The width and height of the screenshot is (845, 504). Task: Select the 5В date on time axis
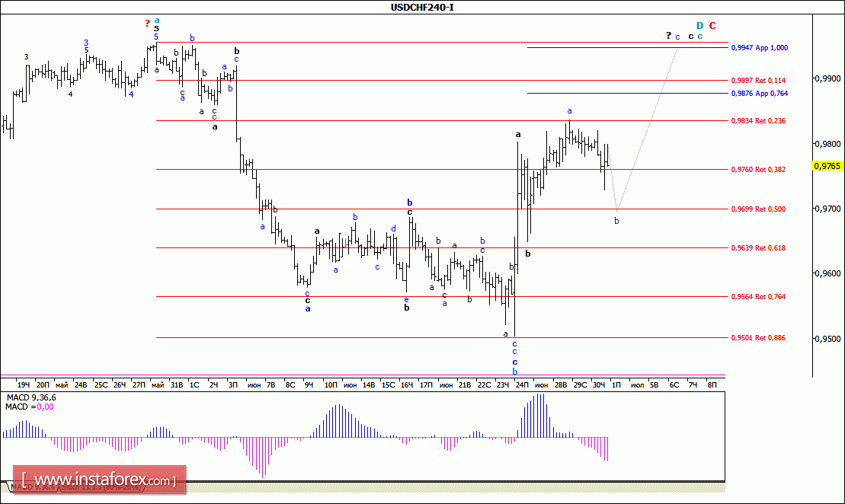click(x=655, y=385)
